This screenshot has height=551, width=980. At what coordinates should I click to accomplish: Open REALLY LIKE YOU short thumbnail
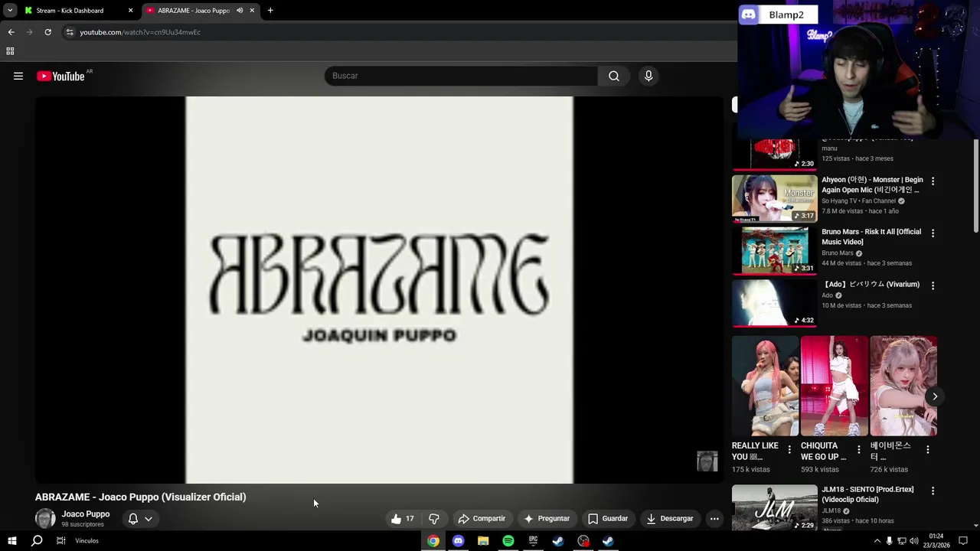click(x=765, y=386)
